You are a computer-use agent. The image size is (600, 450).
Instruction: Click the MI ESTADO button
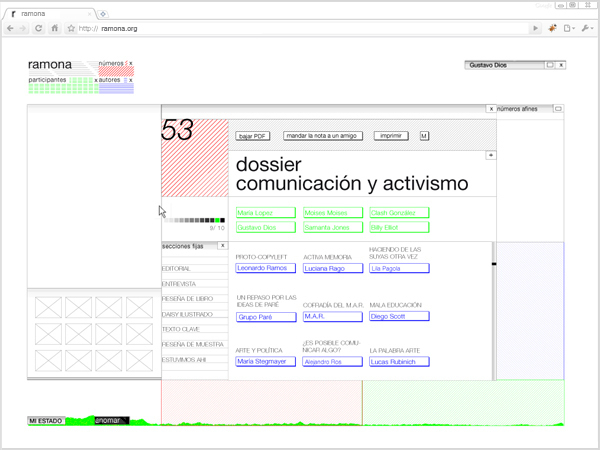46,421
